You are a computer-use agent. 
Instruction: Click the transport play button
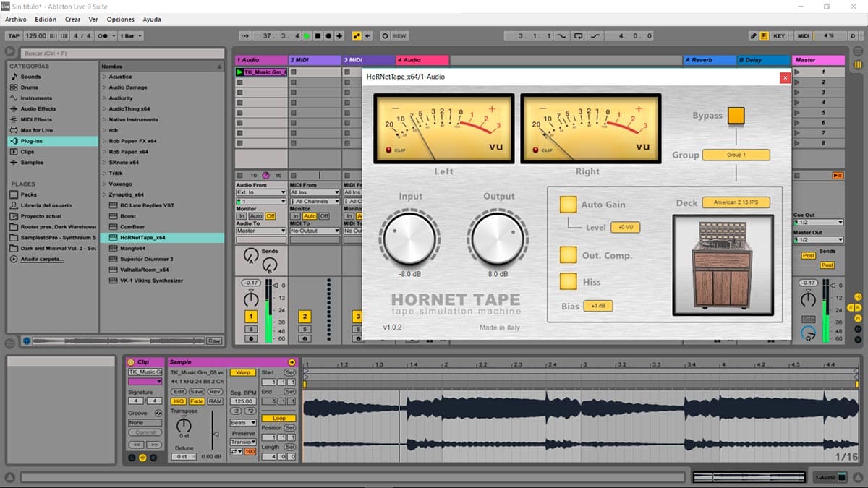[x=307, y=35]
